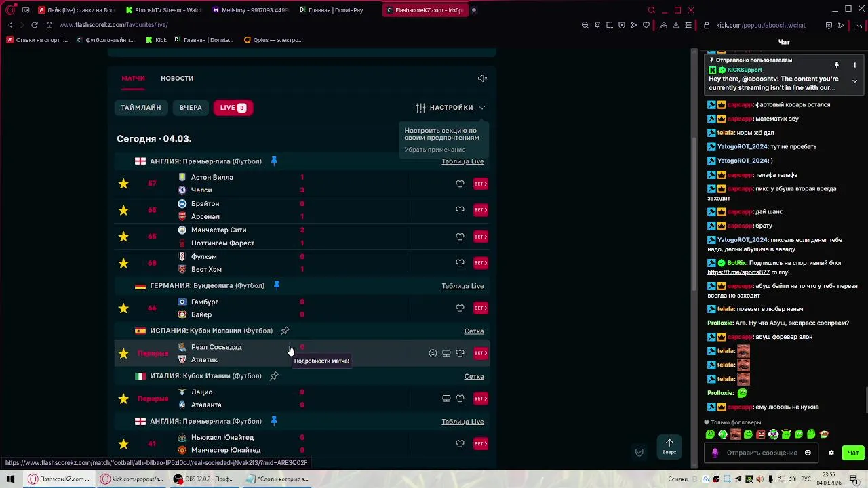868x488 pixels.
Task: Expand the НАСТРОЙКИ settings dropdown
Action: [451, 108]
